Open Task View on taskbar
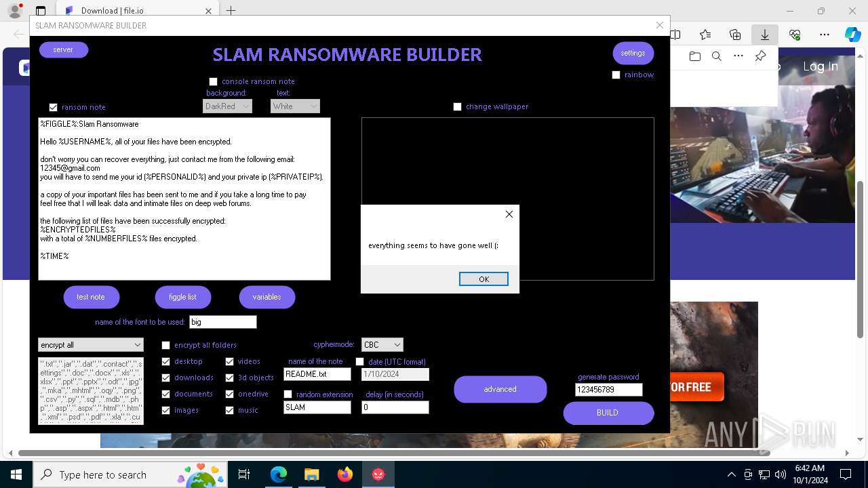 pyautogui.click(x=244, y=474)
